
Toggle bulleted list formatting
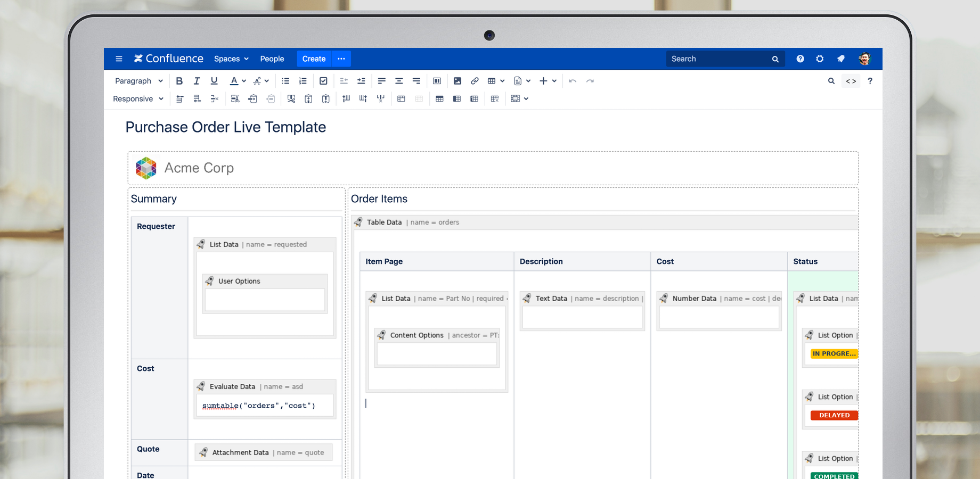click(285, 80)
